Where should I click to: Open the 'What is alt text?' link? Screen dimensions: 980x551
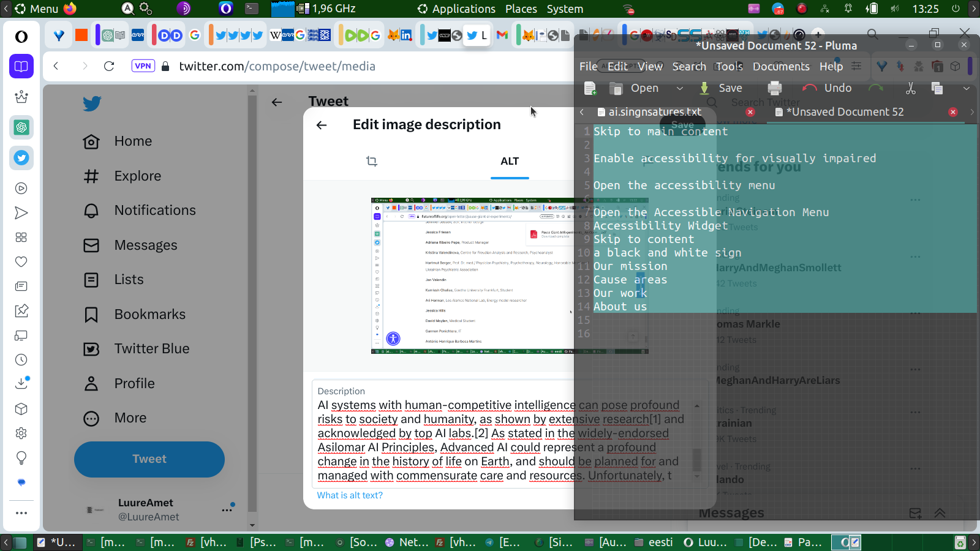[x=350, y=495]
